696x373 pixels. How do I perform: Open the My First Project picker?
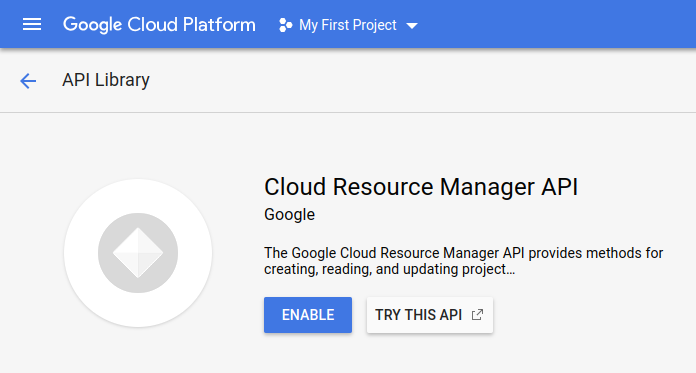coord(348,25)
